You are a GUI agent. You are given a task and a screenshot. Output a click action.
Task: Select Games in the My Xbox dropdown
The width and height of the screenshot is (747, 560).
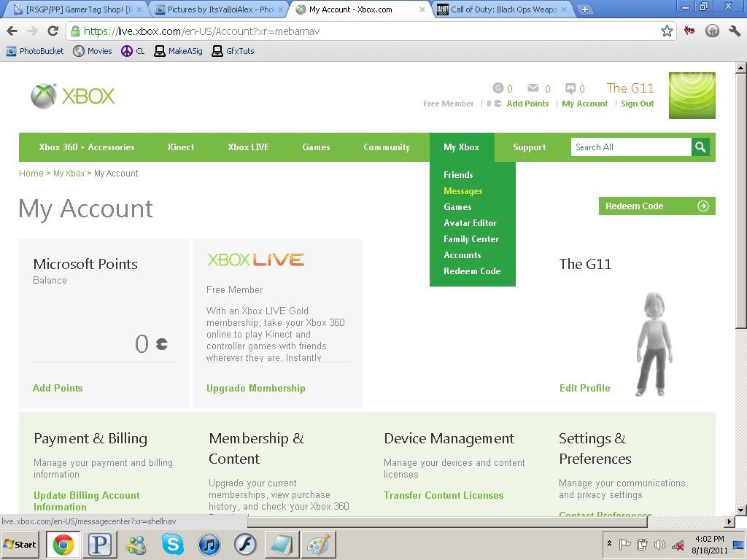[x=457, y=206]
